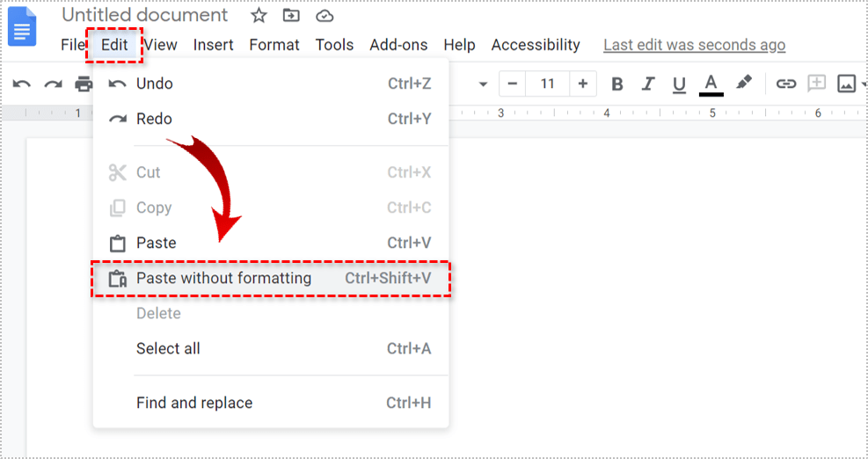Image resolution: width=868 pixels, height=459 pixels.
Task: Click the font size field showing 11
Action: coord(547,84)
